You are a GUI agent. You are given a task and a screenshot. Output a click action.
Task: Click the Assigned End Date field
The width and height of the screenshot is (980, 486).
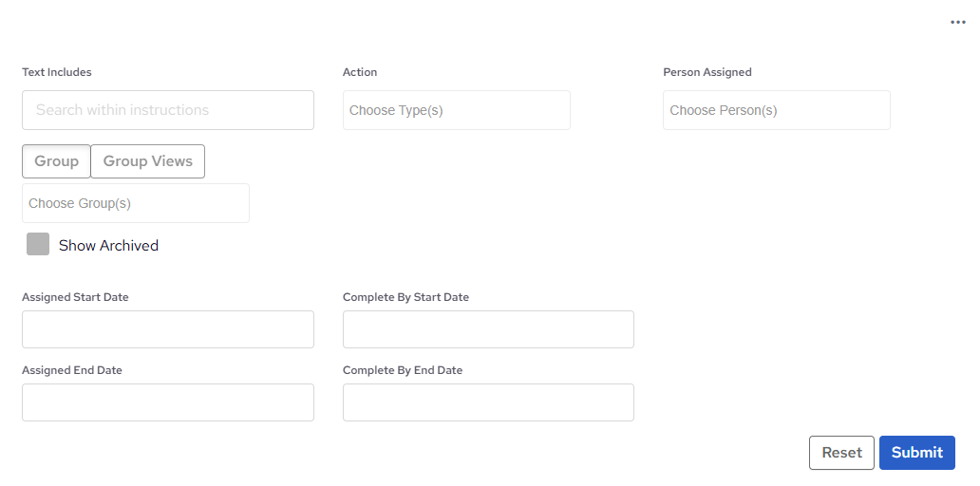click(x=167, y=402)
